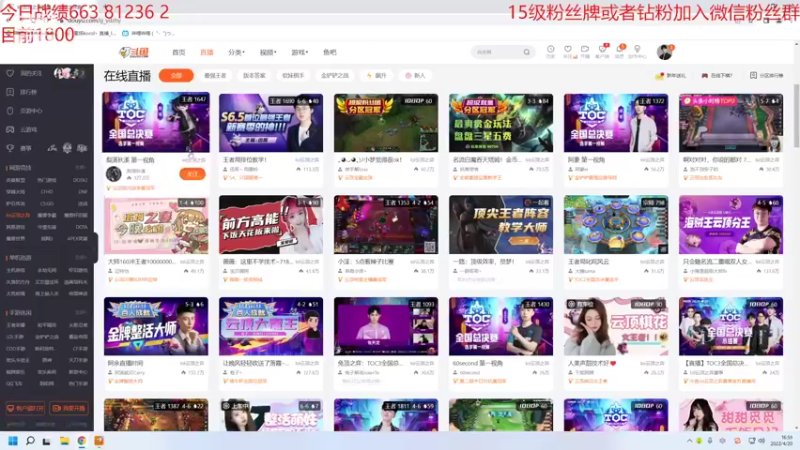800x450 pixels.
Task: Click the Douyu logo in the header
Action: point(134,52)
